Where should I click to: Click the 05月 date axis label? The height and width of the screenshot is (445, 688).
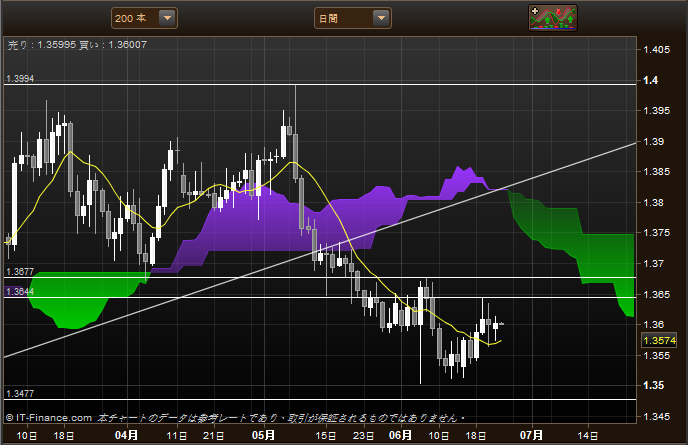click(263, 435)
